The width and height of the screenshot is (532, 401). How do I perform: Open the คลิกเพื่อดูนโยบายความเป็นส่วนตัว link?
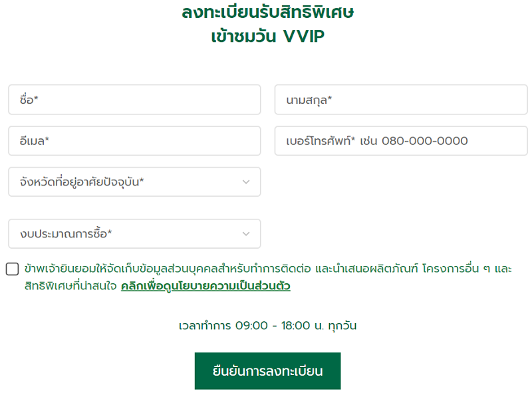(205, 287)
